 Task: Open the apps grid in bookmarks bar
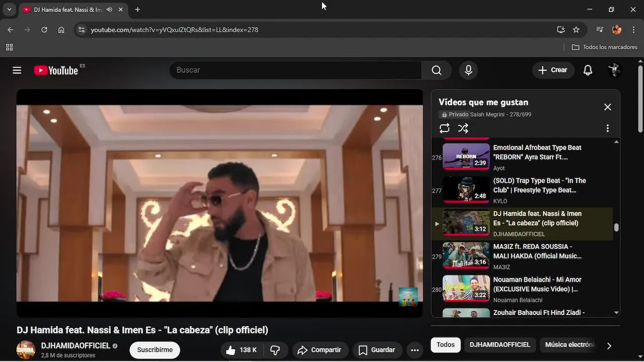(x=9, y=47)
